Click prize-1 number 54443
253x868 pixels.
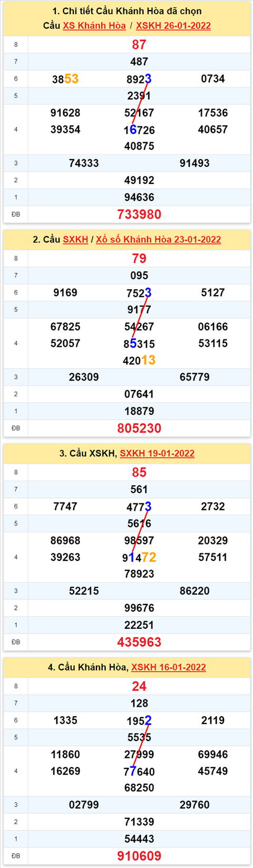[x=139, y=839]
